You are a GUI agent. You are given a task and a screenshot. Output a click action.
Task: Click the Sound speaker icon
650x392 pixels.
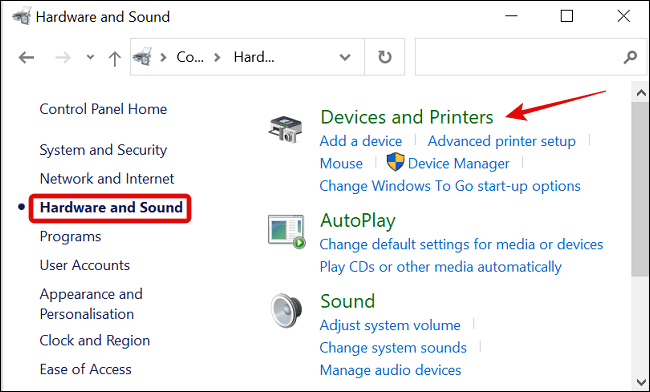click(x=286, y=311)
